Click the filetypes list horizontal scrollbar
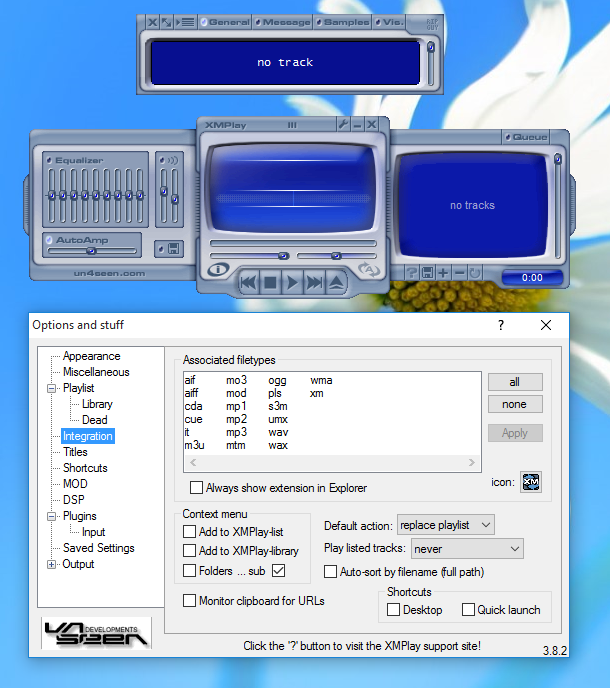 [x=332, y=462]
